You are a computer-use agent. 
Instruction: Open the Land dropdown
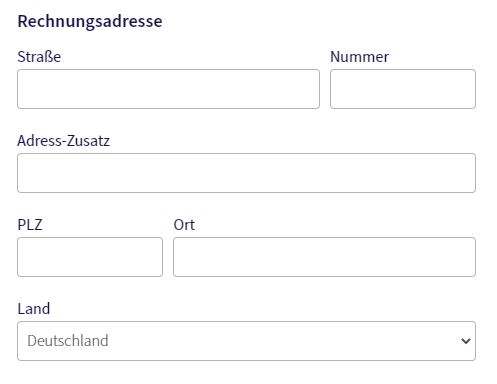tap(246, 341)
